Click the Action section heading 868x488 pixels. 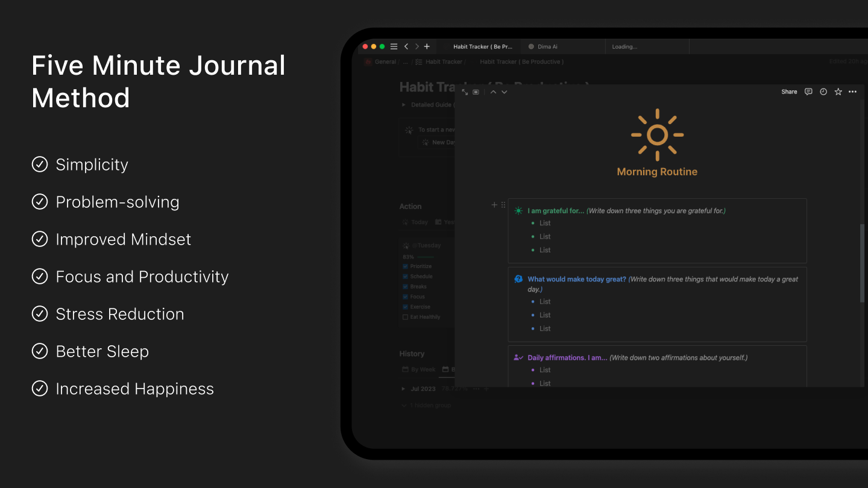pos(410,206)
